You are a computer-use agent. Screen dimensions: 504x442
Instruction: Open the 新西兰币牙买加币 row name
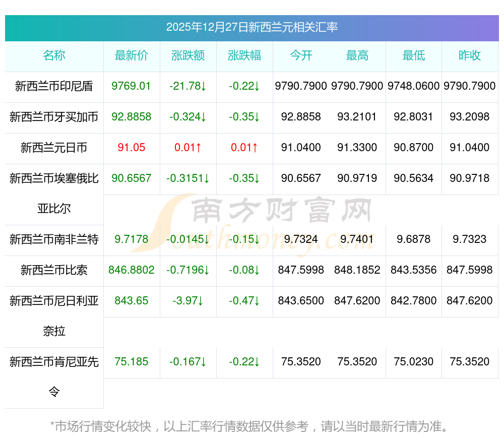(x=54, y=117)
